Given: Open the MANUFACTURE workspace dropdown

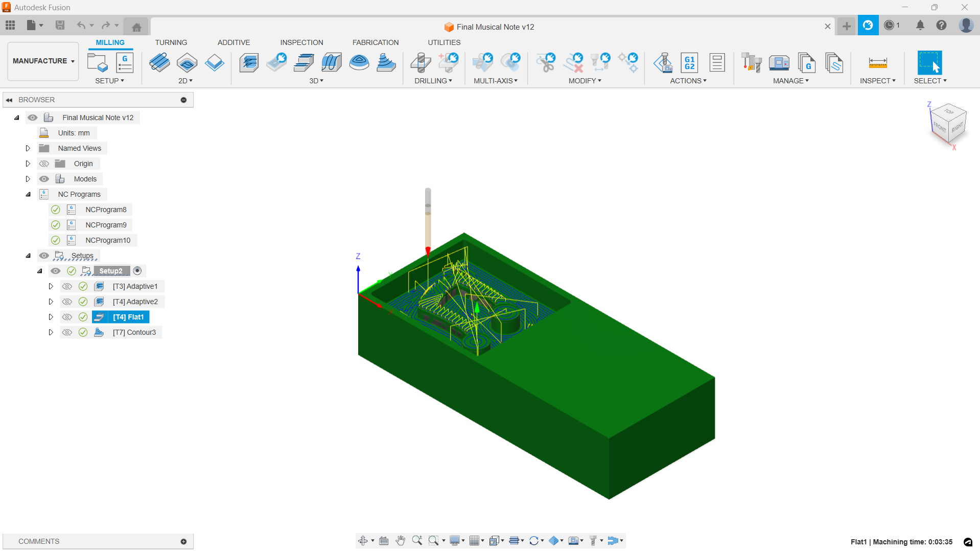Looking at the screenshot, I should click(x=43, y=61).
